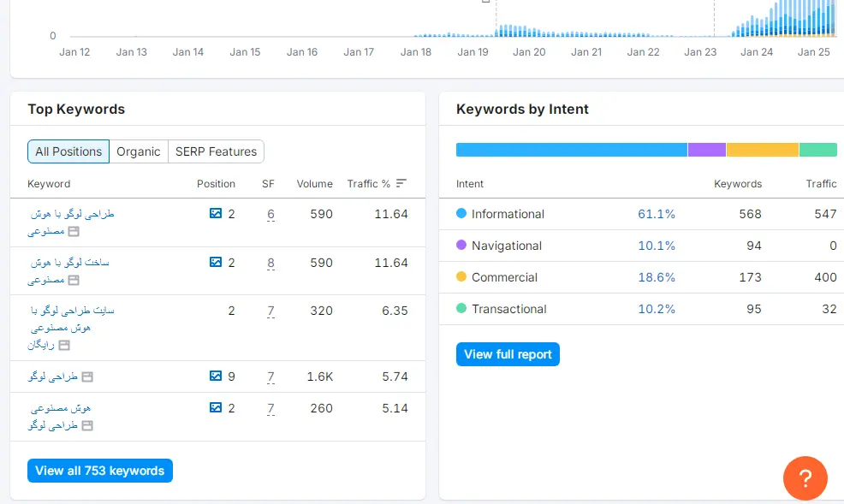The height and width of the screenshot is (504, 844).
Task: Open first keyword link with 590 volume
Action: (x=70, y=222)
